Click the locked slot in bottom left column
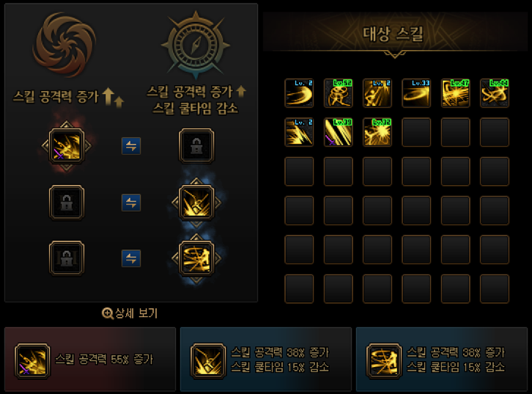 click(67, 258)
